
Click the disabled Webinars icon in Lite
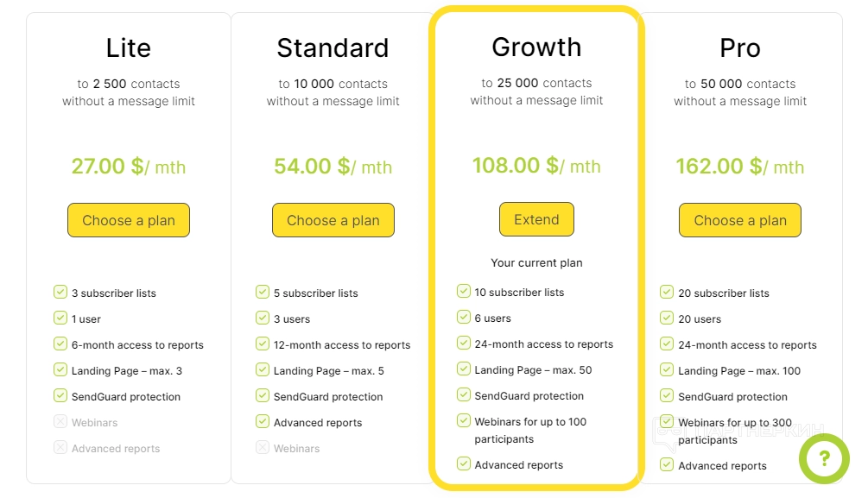pyautogui.click(x=60, y=422)
